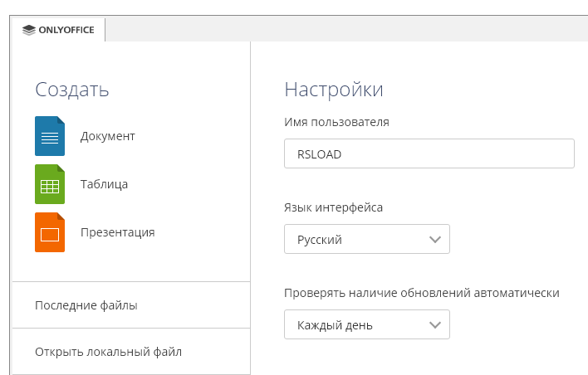Click the orange Presentation file icon

50,232
